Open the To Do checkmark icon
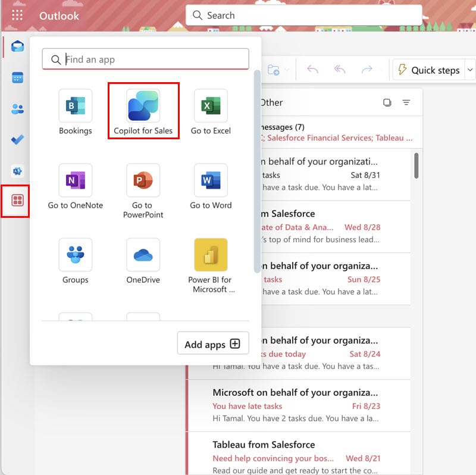Screen dimensions: 476x475 pyautogui.click(x=17, y=140)
